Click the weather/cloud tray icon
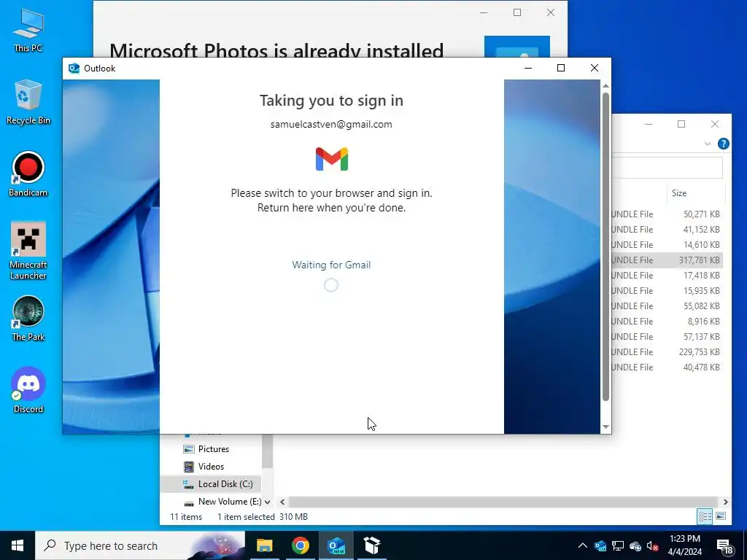Image resolution: width=747 pixels, height=560 pixels. (x=635, y=546)
